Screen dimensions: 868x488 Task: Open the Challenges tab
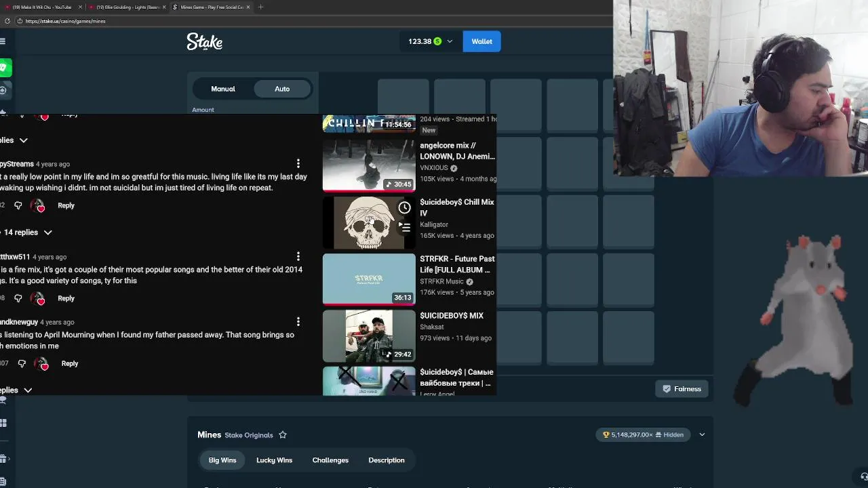pyautogui.click(x=330, y=460)
